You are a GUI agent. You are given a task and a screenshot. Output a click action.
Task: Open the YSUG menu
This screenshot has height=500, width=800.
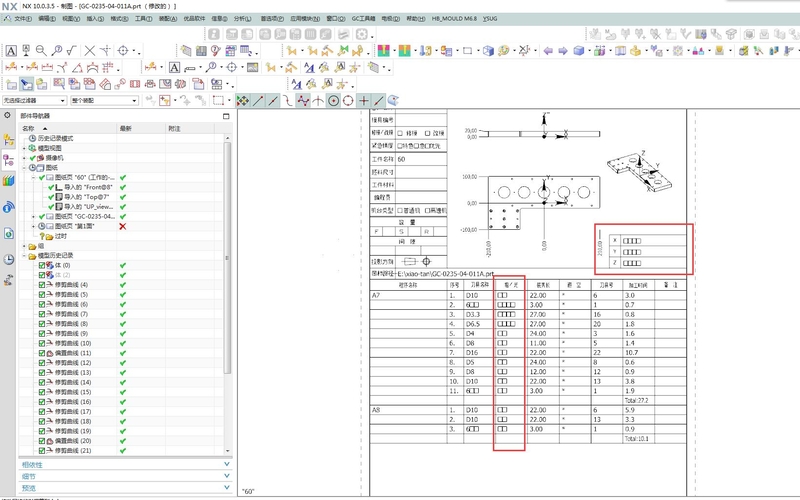point(490,18)
